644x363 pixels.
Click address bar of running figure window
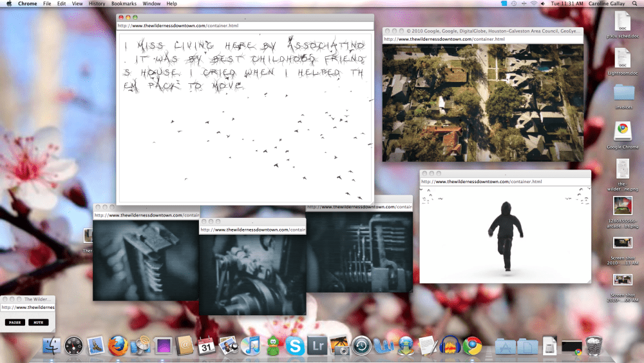point(505,181)
